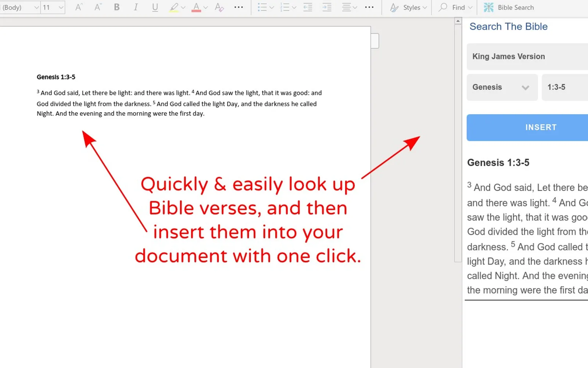
Task: Decrease paragraph indent
Action: 308,7
